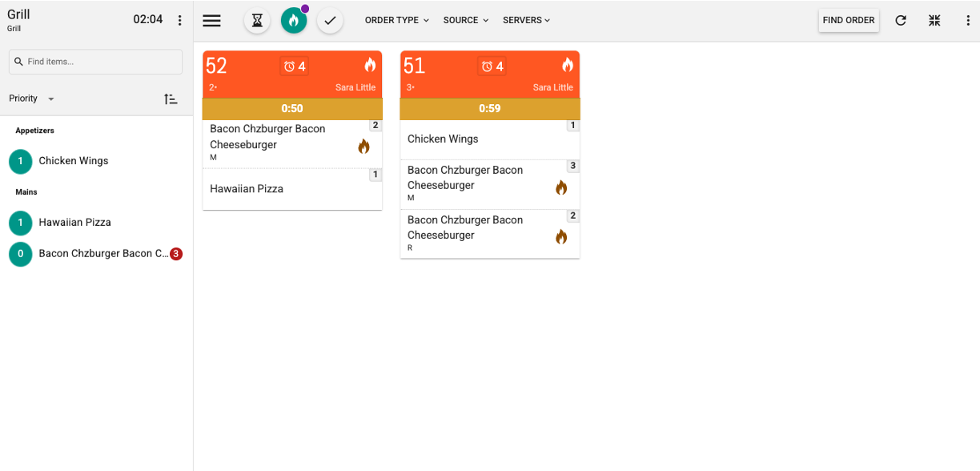The image size is (980, 471).
Task: Select Hawaiian Pizza in Mains list
Action: pos(74,223)
